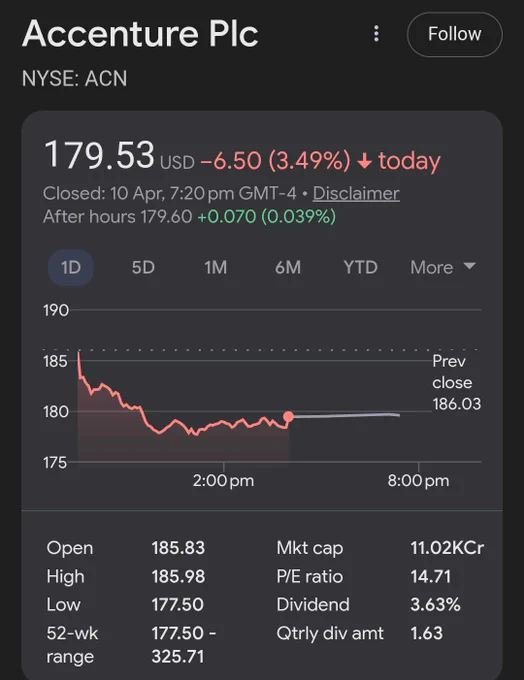
Task: Switch to the 5D chart range
Action: pos(143,267)
